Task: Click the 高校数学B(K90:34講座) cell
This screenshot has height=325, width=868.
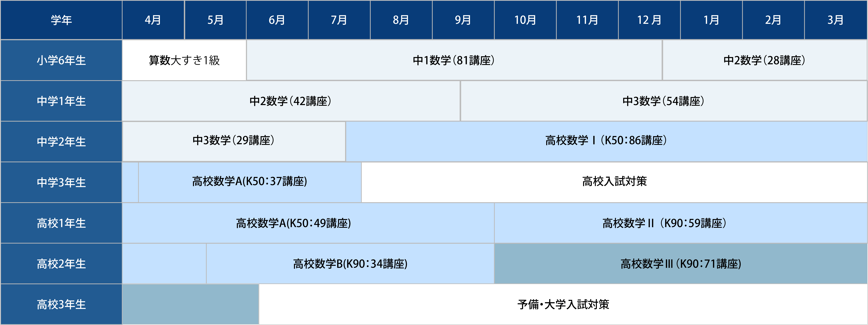Action: point(350,264)
